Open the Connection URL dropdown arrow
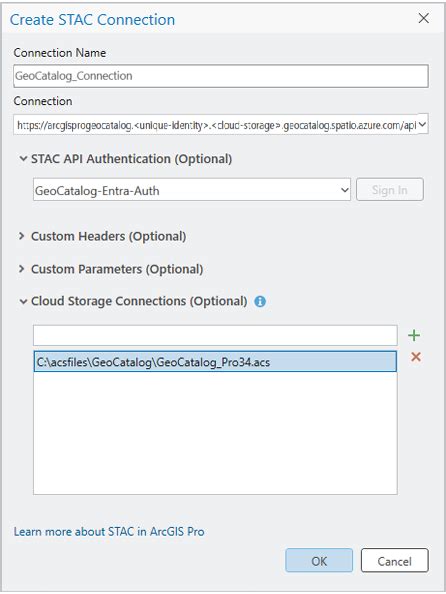446x594 pixels. [x=423, y=124]
